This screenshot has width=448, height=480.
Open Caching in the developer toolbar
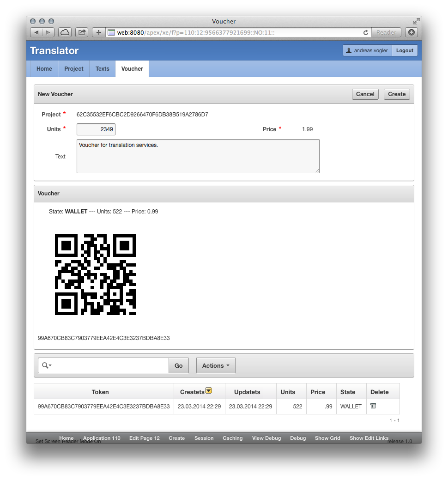(x=233, y=438)
